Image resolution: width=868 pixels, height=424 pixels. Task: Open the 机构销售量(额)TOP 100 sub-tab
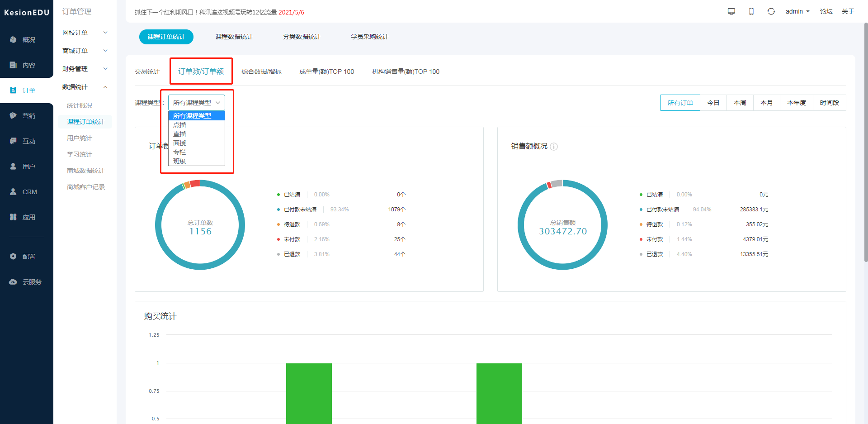point(406,71)
